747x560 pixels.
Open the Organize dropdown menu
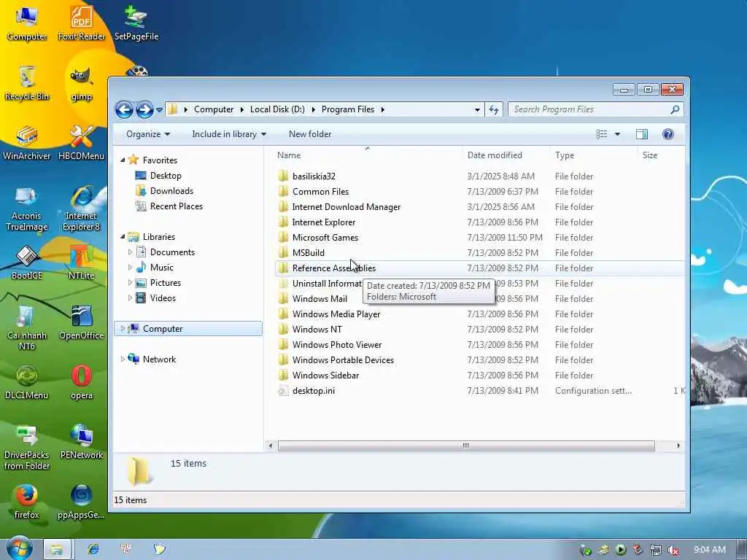click(148, 134)
